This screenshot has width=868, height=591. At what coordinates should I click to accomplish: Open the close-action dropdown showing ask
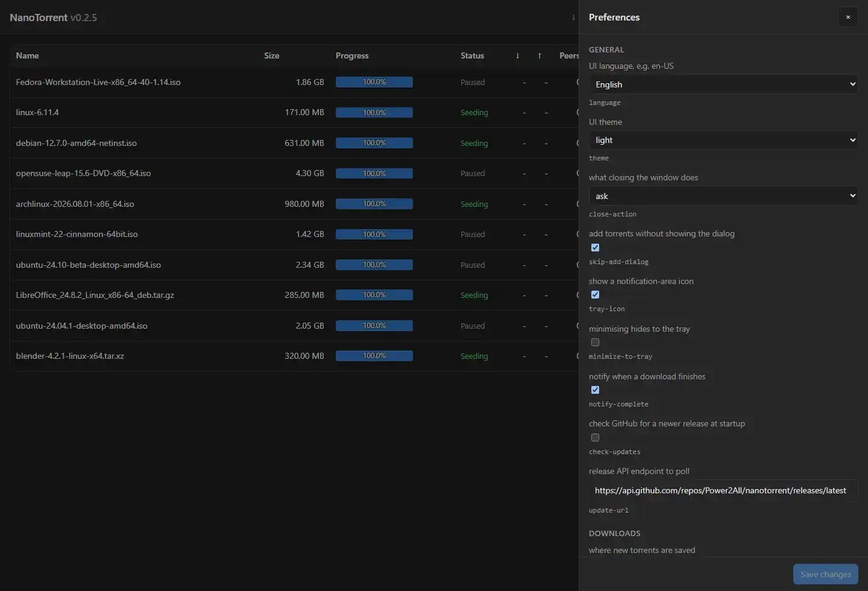tap(723, 196)
